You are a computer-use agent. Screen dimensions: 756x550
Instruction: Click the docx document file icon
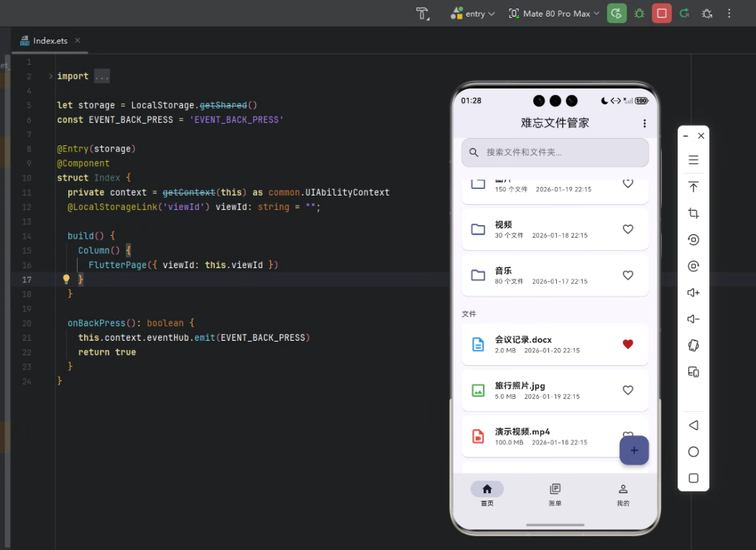[478, 344]
